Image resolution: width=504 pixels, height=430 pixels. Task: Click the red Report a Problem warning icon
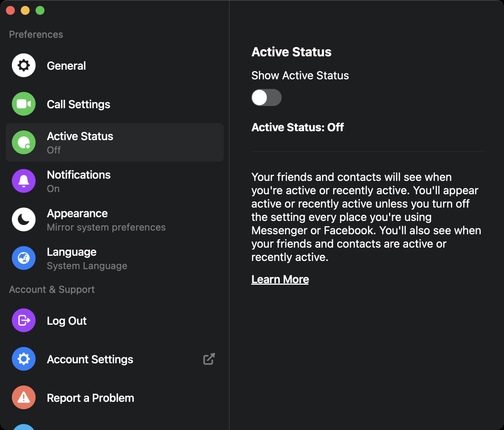coord(24,398)
